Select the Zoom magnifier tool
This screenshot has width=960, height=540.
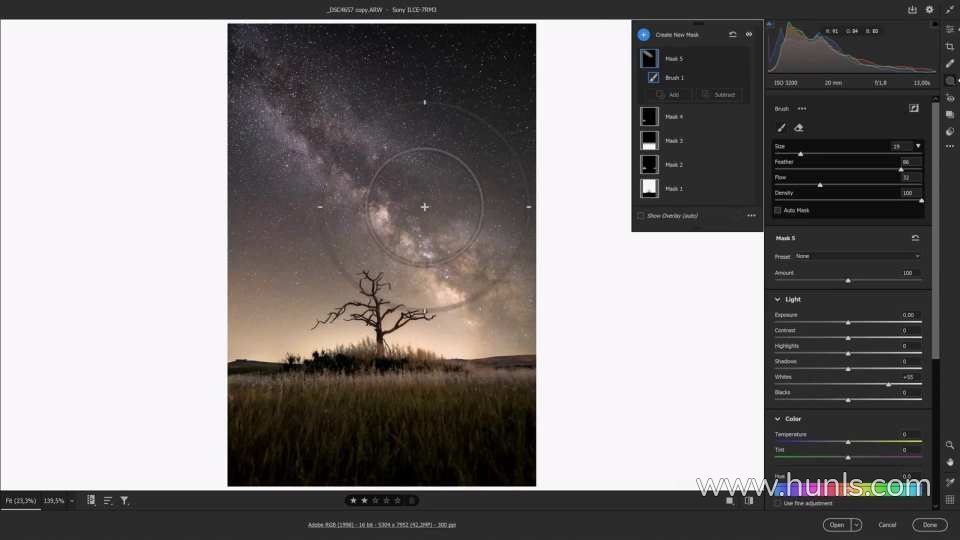point(949,445)
